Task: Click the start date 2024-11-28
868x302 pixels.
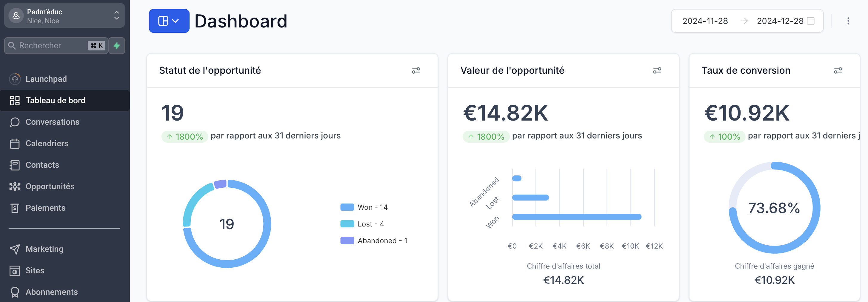Action: (705, 21)
